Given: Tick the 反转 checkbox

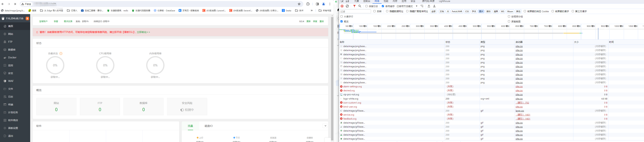Looking at the screenshot, I should pos(375,11).
